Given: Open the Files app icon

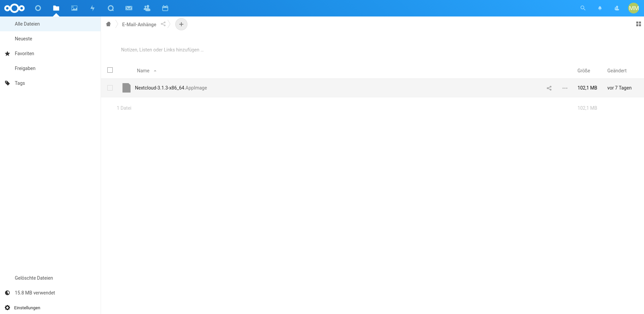Looking at the screenshot, I should 56,8.
